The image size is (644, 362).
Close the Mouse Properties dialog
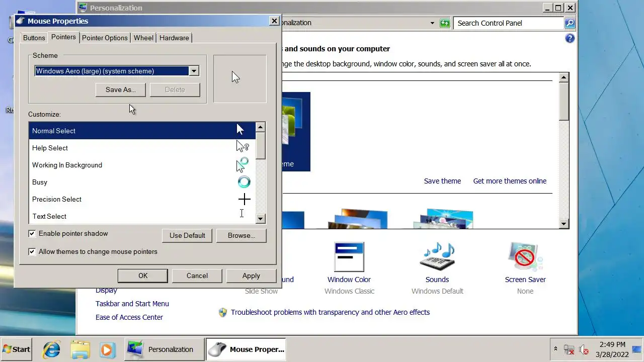tap(274, 21)
